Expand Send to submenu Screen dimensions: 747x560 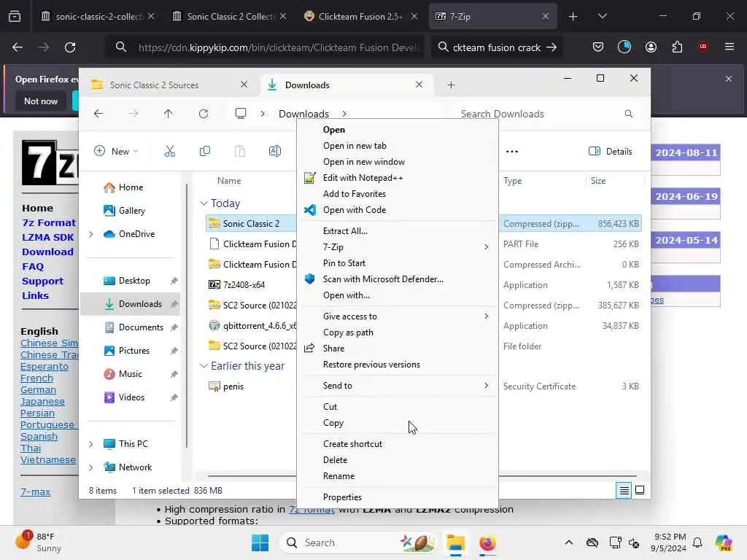tap(486, 385)
